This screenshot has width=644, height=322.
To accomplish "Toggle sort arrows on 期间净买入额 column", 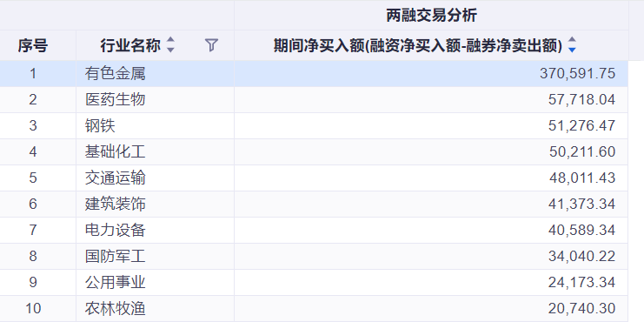I will (572, 45).
